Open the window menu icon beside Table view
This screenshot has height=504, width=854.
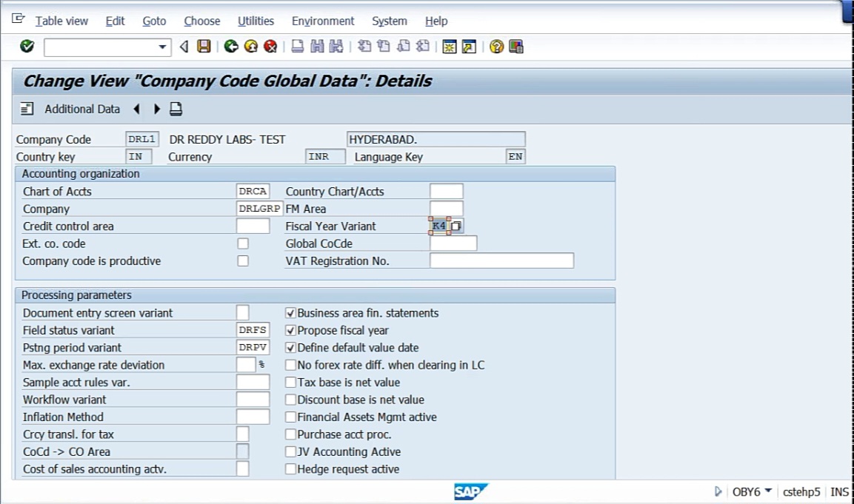point(18,19)
